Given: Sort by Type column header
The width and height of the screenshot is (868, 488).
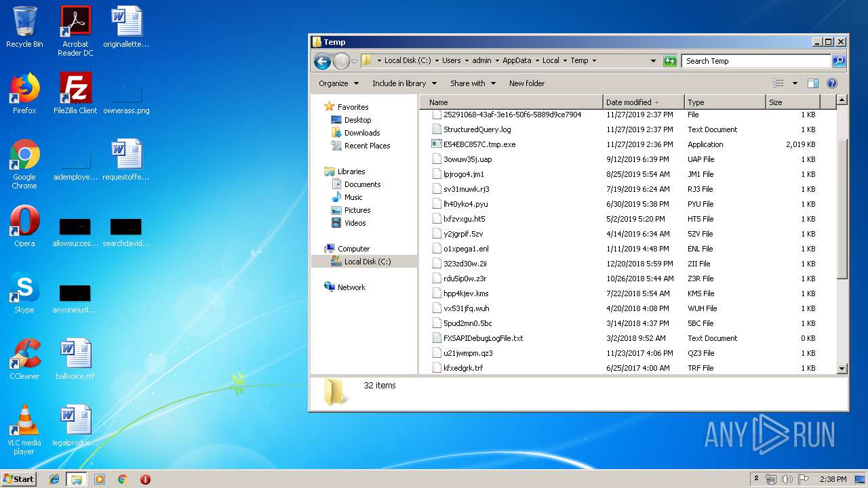Looking at the screenshot, I should [x=725, y=102].
